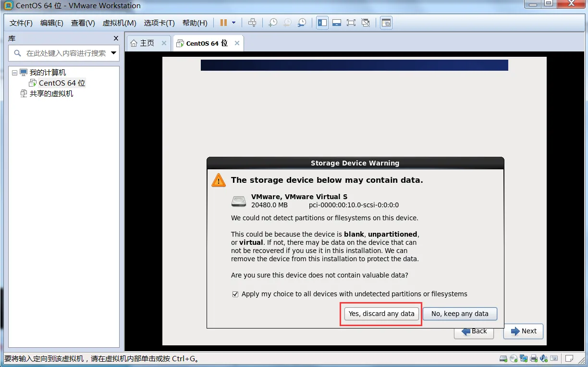
Task: Click the printer status bar icon
Action: click(534, 358)
